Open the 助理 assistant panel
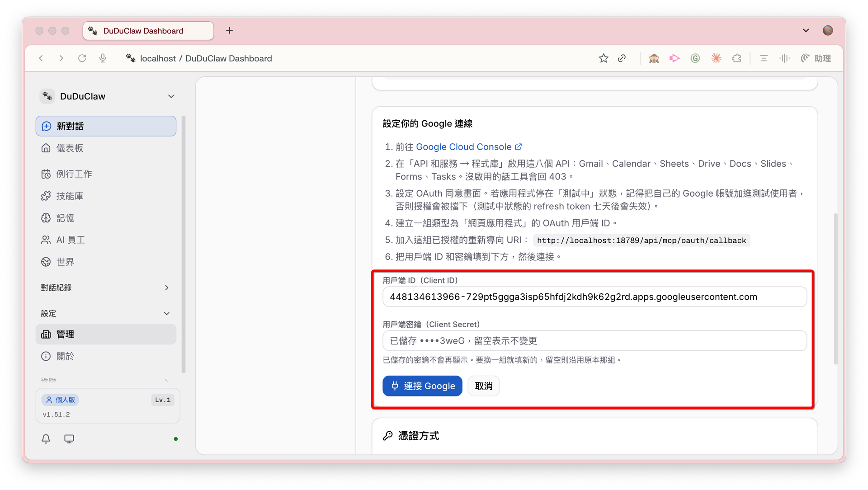This screenshot has height=490, width=868. click(x=816, y=58)
